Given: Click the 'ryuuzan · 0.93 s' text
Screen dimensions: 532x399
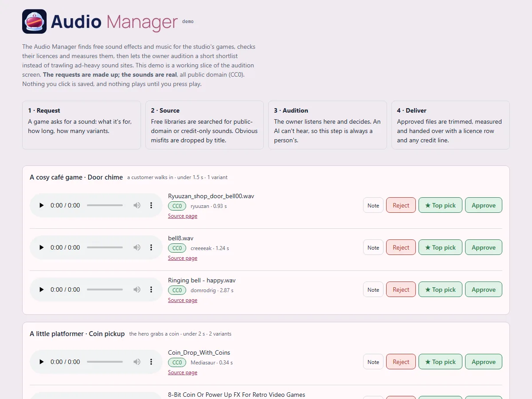Looking at the screenshot, I should click(x=209, y=206).
